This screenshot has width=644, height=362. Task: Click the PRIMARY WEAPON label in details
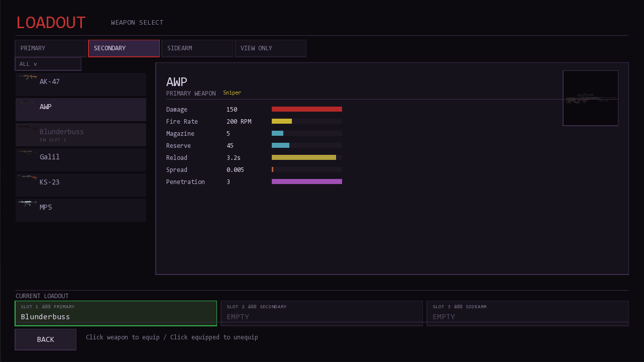(x=191, y=94)
